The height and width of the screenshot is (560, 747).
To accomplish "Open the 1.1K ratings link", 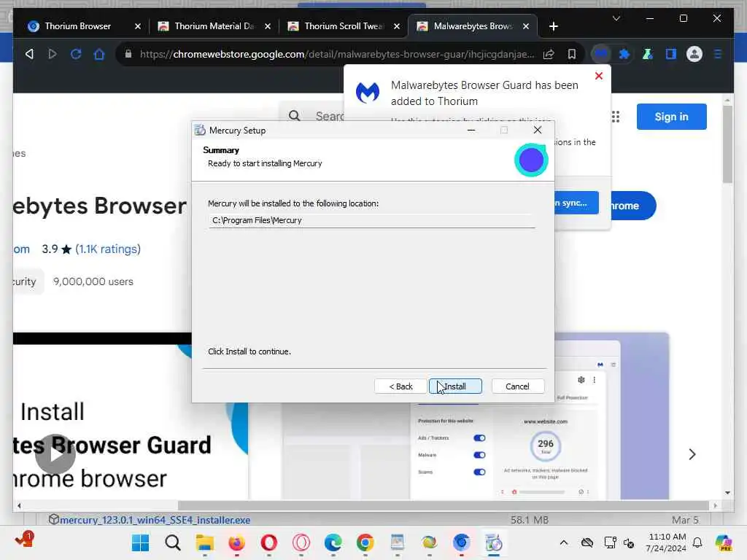I will [108, 249].
